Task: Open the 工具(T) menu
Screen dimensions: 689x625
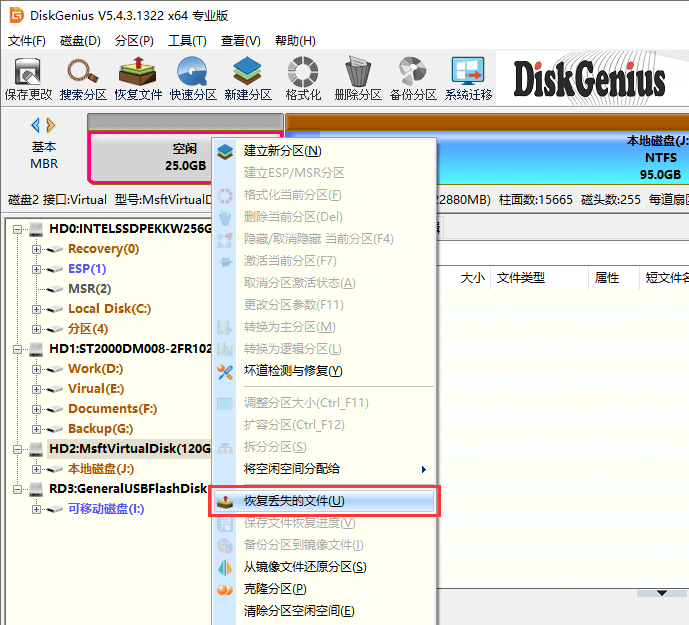Action: tap(187, 41)
